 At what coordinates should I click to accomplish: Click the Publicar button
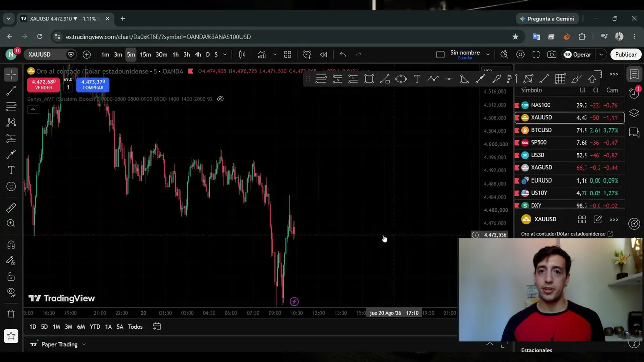[626, 54]
